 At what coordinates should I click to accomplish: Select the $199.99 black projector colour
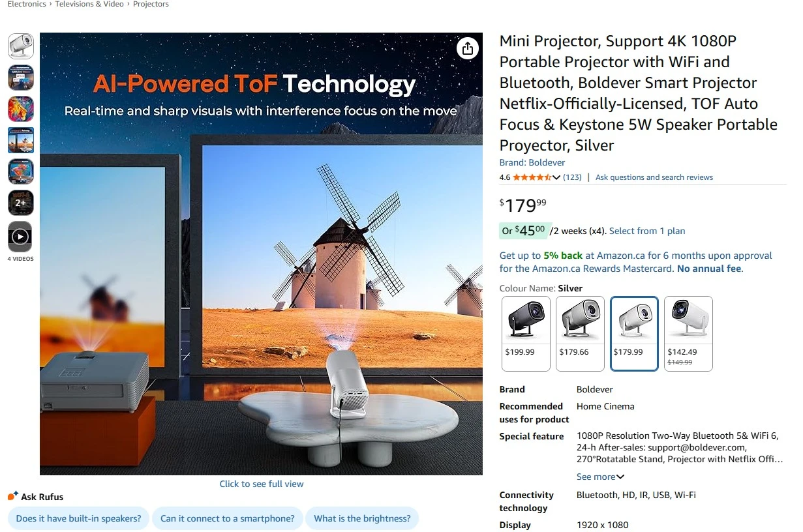click(x=526, y=334)
